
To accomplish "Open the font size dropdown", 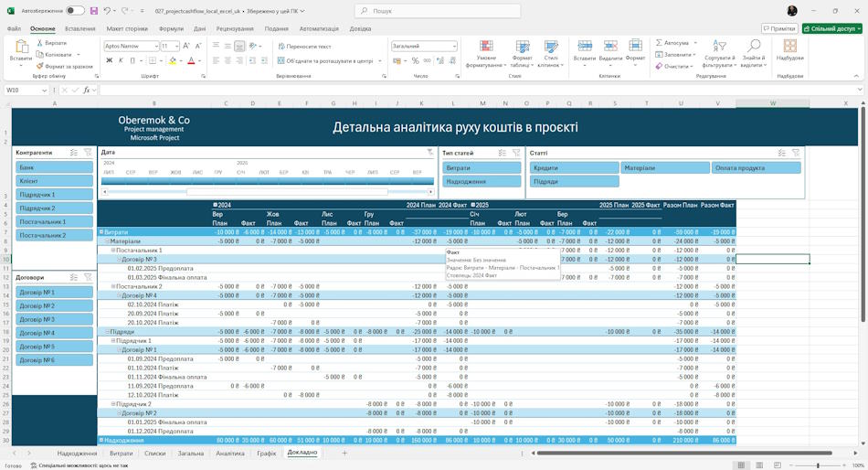I will pos(176,47).
